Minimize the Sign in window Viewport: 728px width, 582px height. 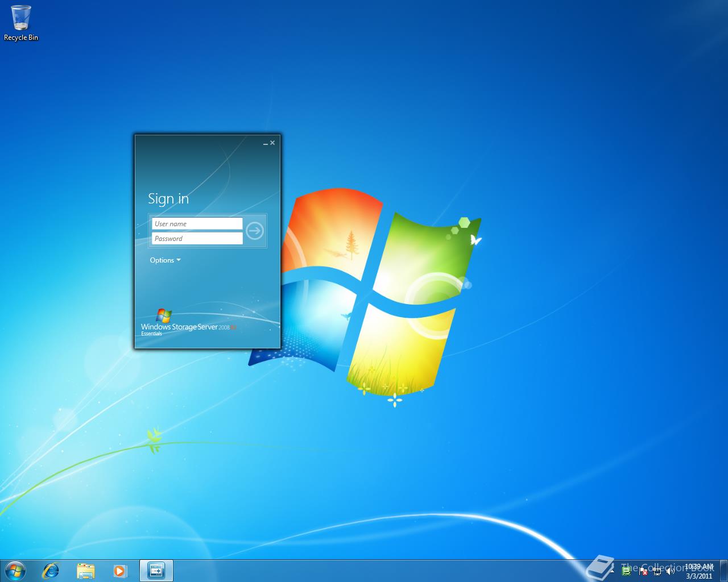click(x=265, y=143)
